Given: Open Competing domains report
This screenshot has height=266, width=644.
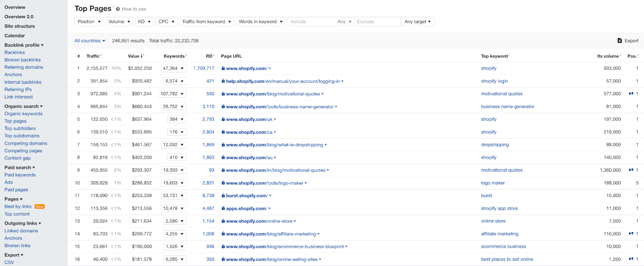Looking at the screenshot, I should 26,143.
